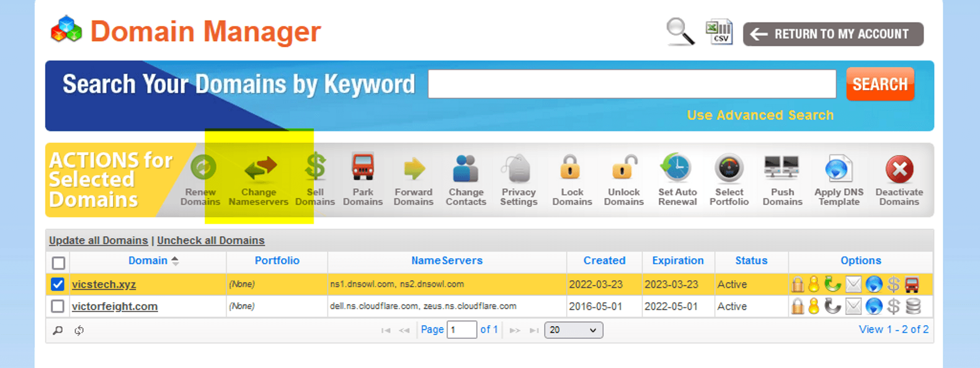Click the contact person icon for vicstech.xyz
This screenshot has height=368, width=980.
tap(814, 284)
